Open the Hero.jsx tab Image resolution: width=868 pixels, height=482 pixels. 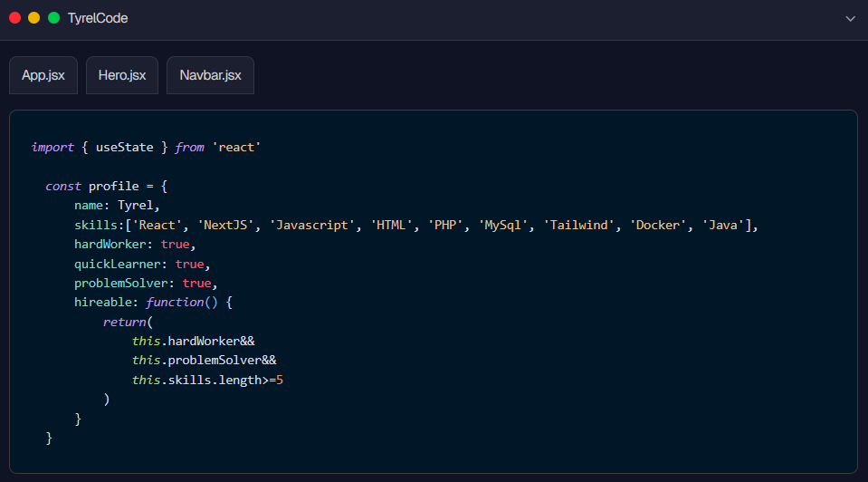coord(122,75)
